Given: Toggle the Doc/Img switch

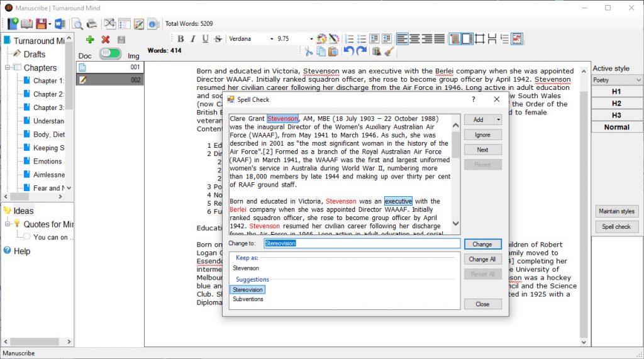Looking at the screenshot, I should pyautogui.click(x=111, y=53).
